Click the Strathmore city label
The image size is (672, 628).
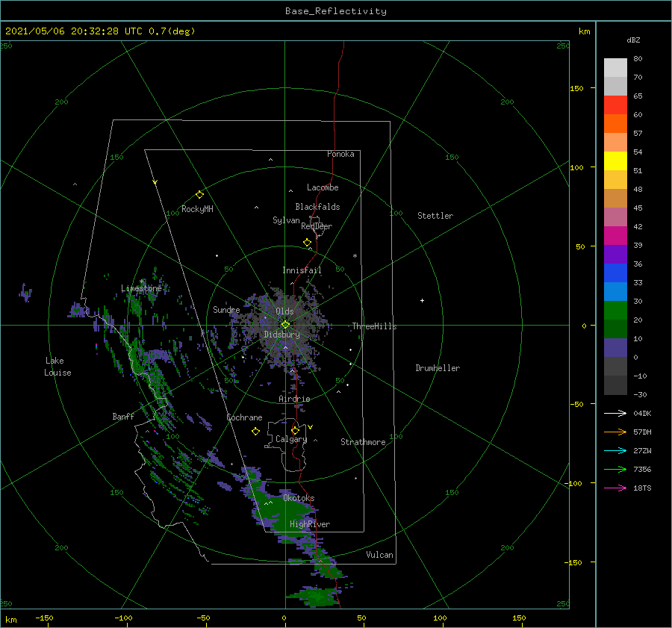click(x=363, y=442)
